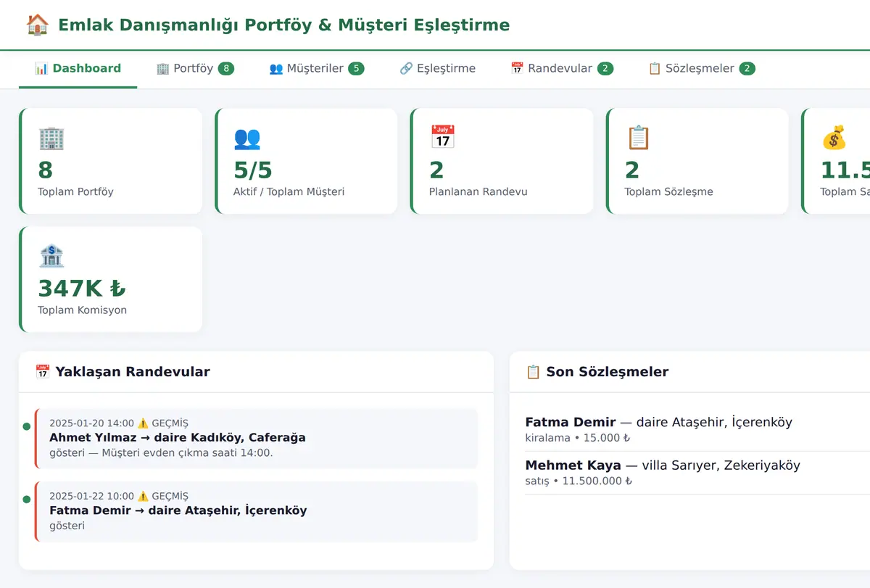Image resolution: width=870 pixels, height=588 pixels.
Task: Click the calendar icon beside Yaklaşan Randevular heading
Action: click(x=43, y=372)
